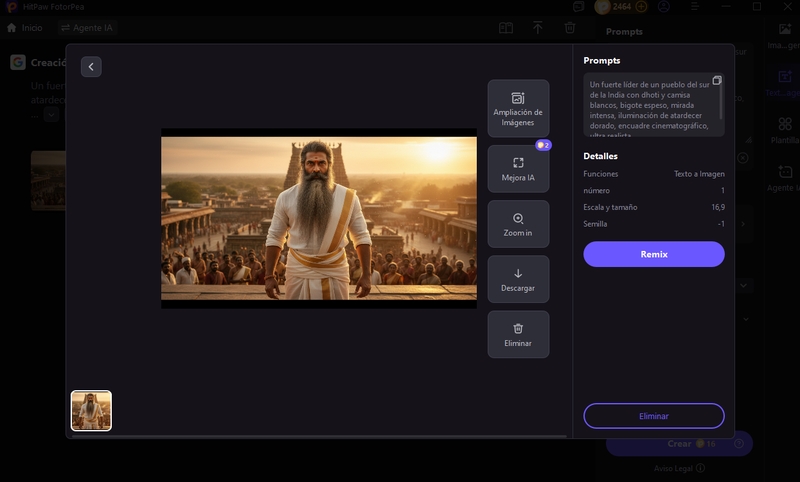Go back using the arrow button
Image resolution: width=800 pixels, height=482 pixels.
[x=91, y=67]
